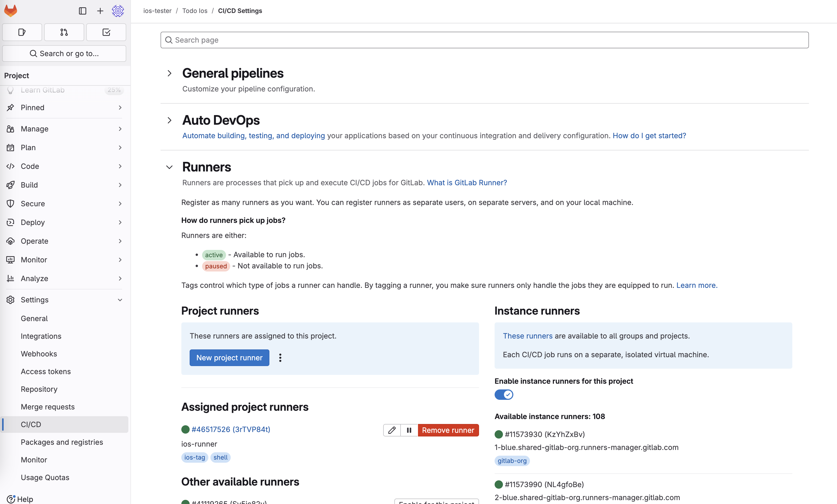Expand the General pipelines section
The image size is (837, 504).
pyautogui.click(x=169, y=73)
